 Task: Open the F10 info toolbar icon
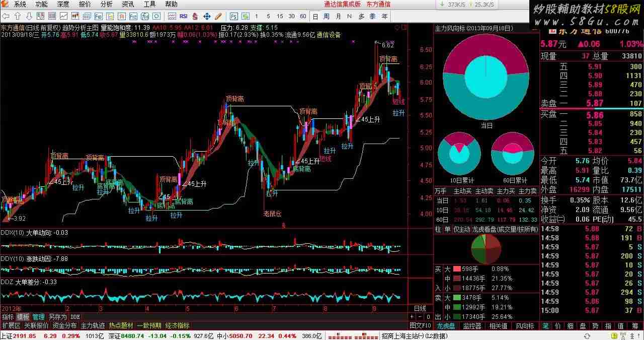pos(99,16)
